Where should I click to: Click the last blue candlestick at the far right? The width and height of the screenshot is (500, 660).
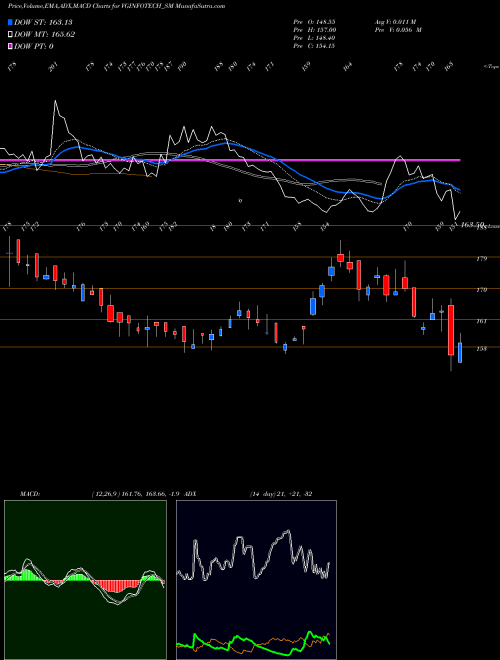click(460, 352)
